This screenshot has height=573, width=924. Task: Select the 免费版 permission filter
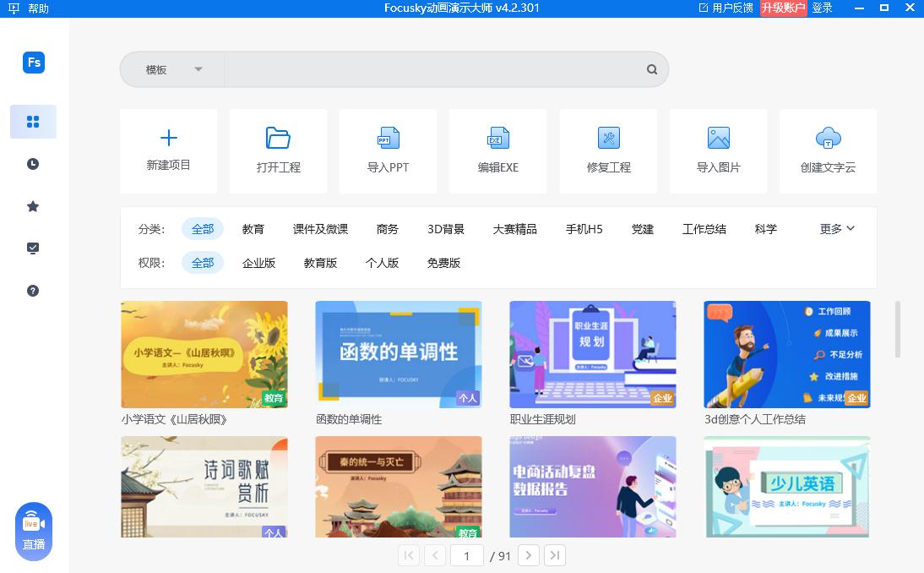coord(445,263)
